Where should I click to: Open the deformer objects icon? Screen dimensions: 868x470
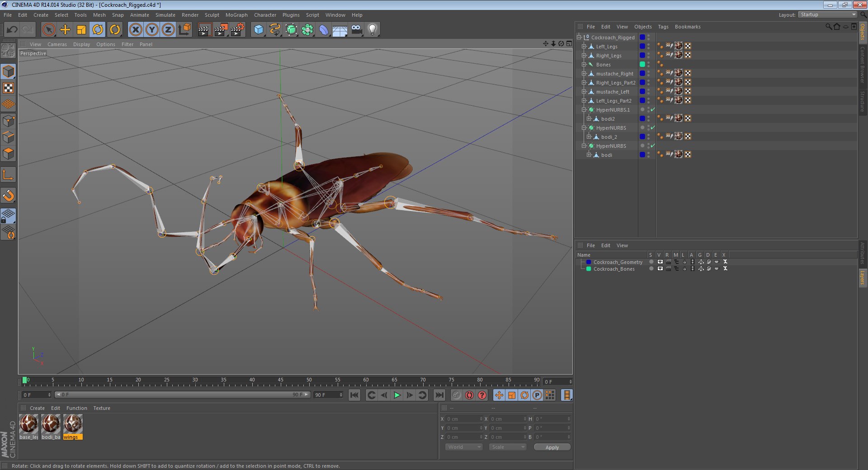(324, 30)
